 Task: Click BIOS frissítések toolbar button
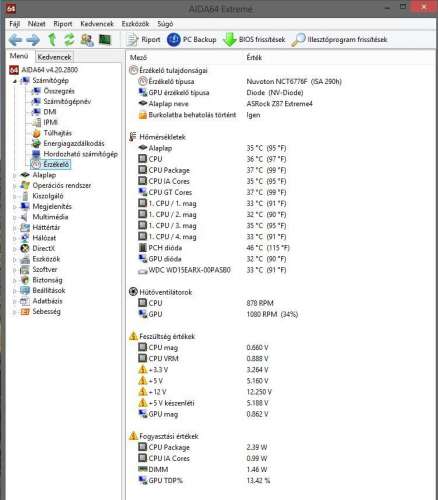coord(254,40)
